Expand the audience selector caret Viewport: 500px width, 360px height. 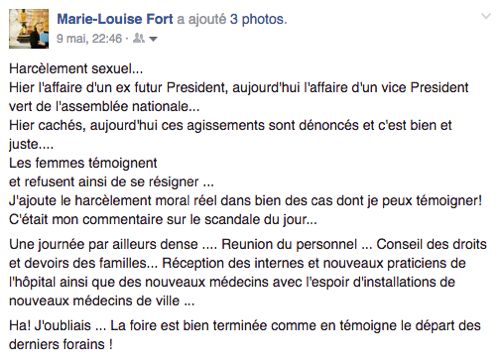[x=153, y=39]
